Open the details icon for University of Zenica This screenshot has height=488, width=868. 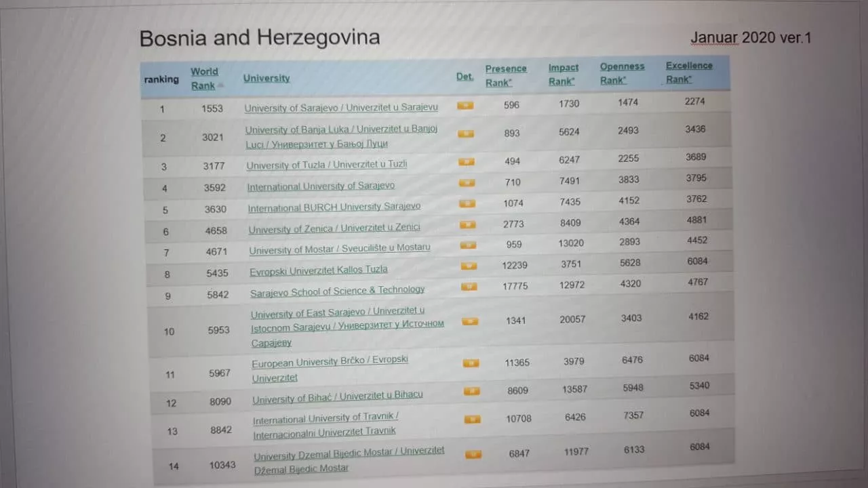point(468,225)
